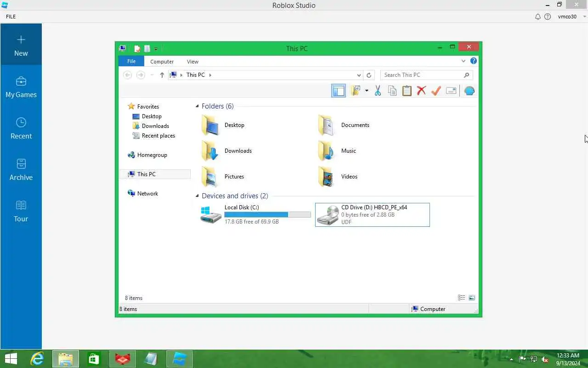
Task: Select Local Disk (C:) drive
Action: [x=256, y=215]
